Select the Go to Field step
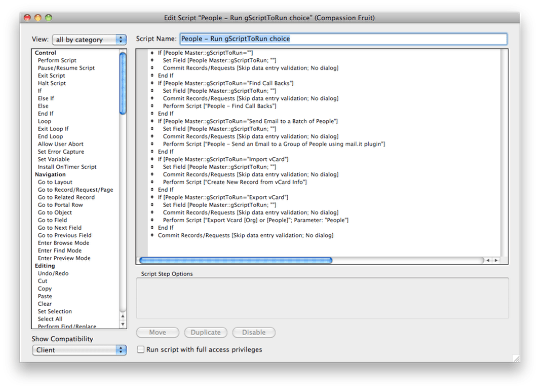The image size is (540, 390). click(52, 220)
